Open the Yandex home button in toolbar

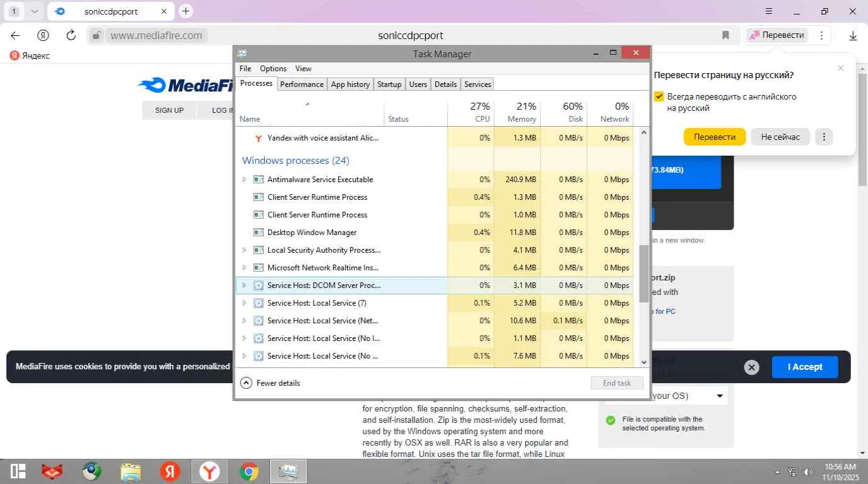pyautogui.click(x=43, y=35)
